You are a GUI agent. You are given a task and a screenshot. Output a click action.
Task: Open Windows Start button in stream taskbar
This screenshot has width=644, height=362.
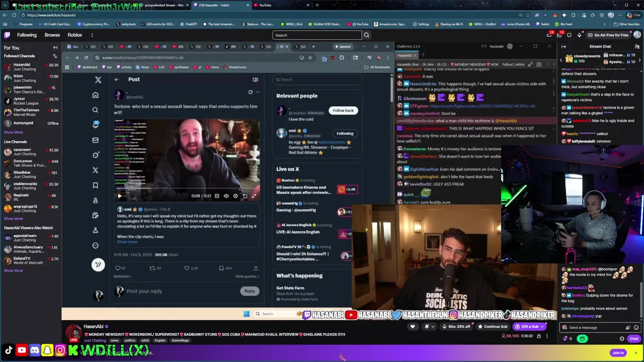tap(247, 314)
